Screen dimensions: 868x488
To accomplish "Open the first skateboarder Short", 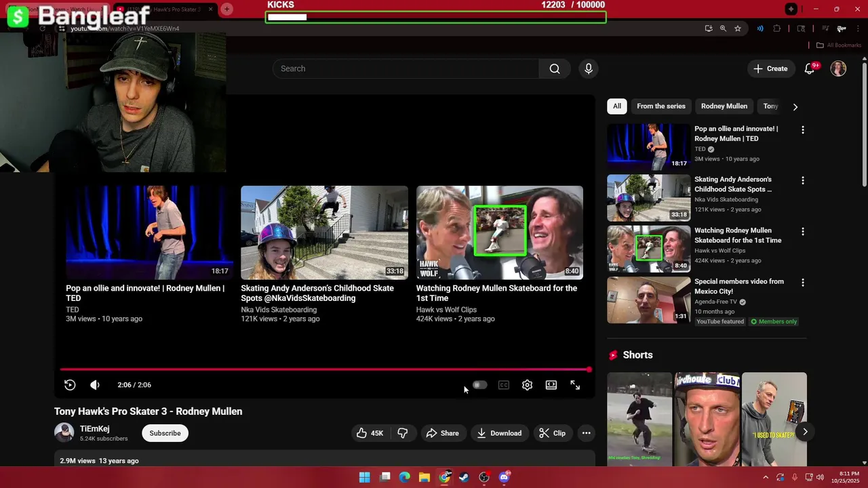I will click(x=639, y=419).
